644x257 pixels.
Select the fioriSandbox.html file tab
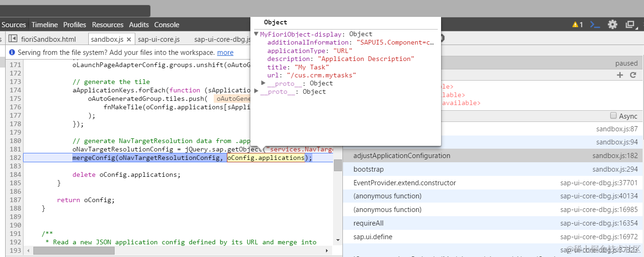(x=48, y=39)
